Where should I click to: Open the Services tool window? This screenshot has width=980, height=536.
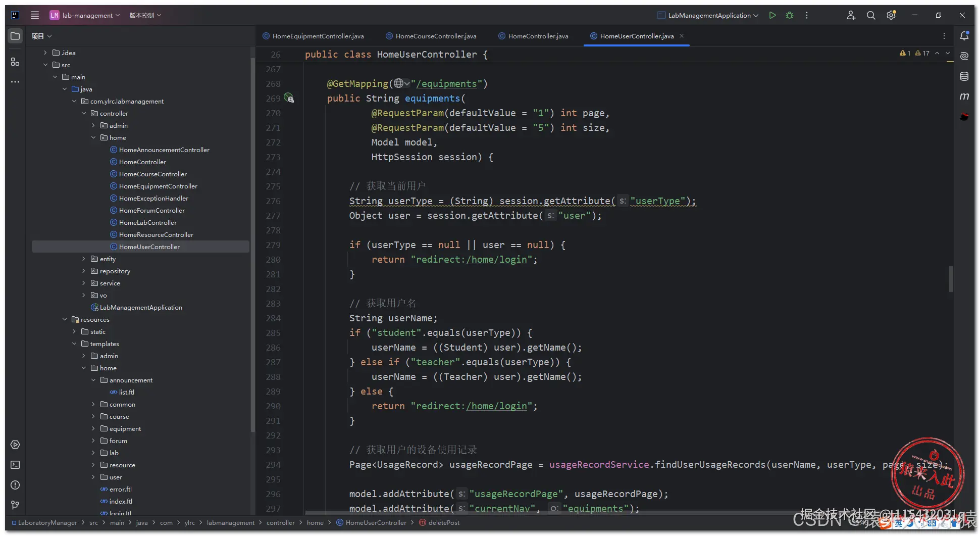click(15, 445)
